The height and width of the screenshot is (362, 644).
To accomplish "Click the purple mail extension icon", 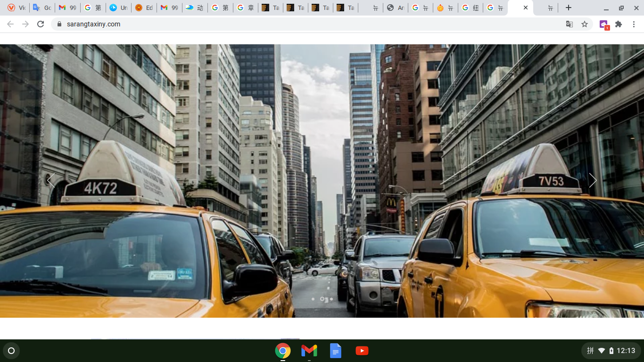I will coord(603,25).
